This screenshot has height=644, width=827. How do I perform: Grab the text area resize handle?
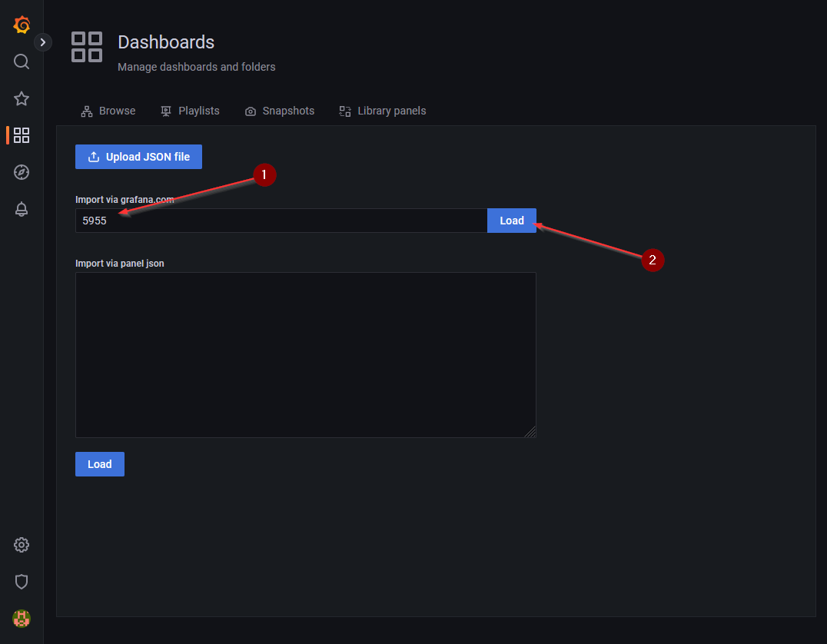(x=530, y=433)
